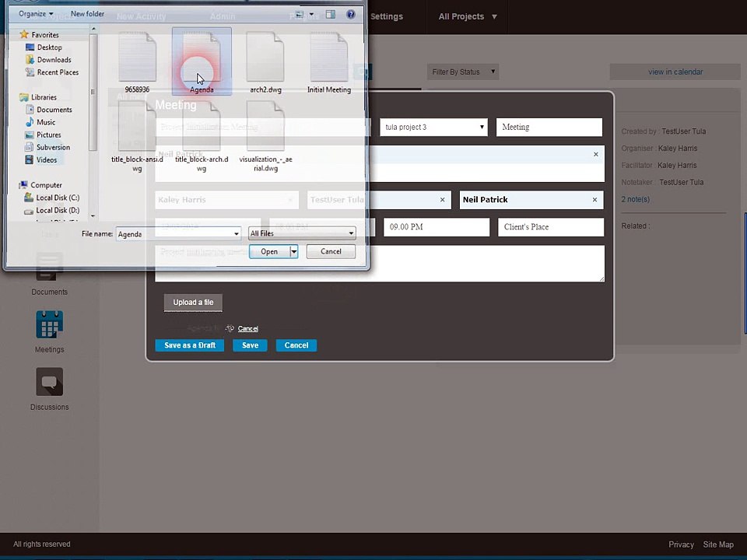Open Recent Places
The width and height of the screenshot is (747, 560).
coord(58,72)
